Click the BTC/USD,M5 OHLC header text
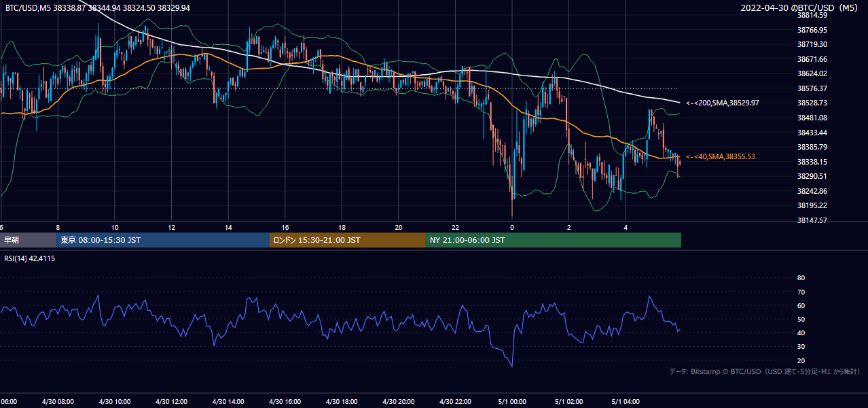 tap(98, 7)
